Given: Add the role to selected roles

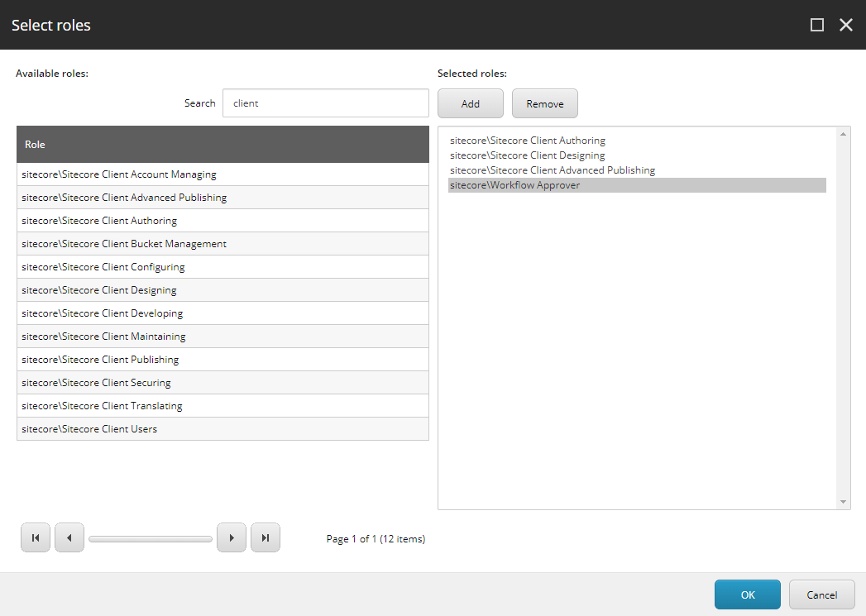Looking at the screenshot, I should pyautogui.click(x=471, y=104).
